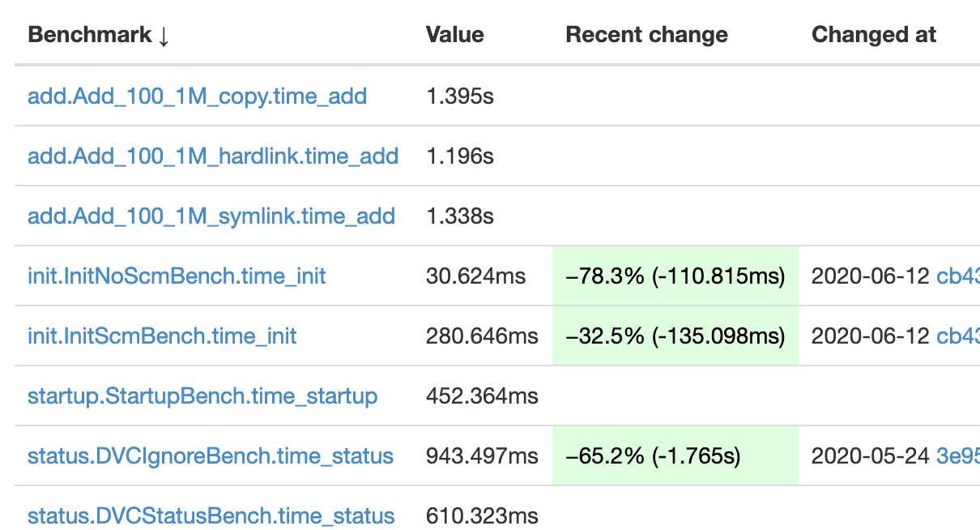Open startup.StartupBench.time_startup benchmark

202,396
